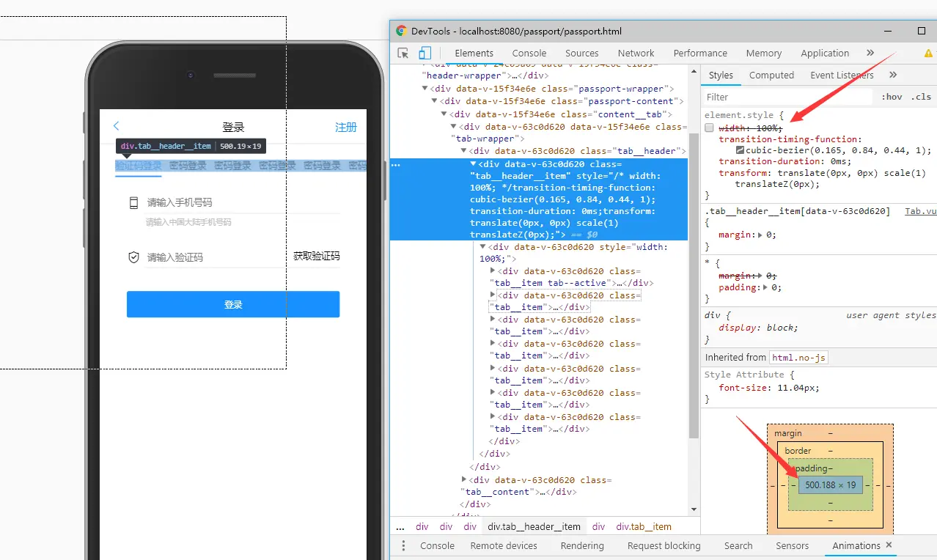937x560 pixels.
Task: Open the Rendering drawer tab
Action: (582, 545)
